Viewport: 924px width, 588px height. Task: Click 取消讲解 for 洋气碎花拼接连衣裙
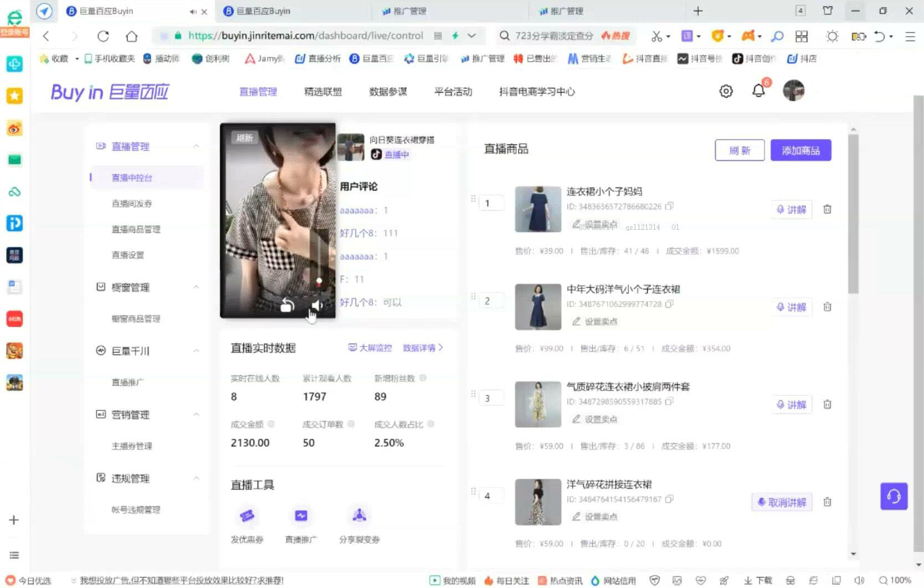pos(782,502)
